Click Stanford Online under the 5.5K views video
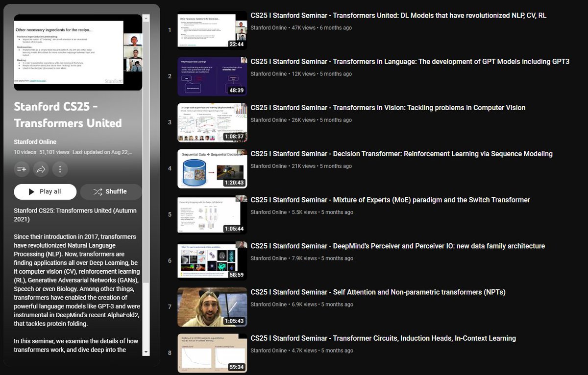The width and height of the screenshot is (588, 375). tap(269, 212)
